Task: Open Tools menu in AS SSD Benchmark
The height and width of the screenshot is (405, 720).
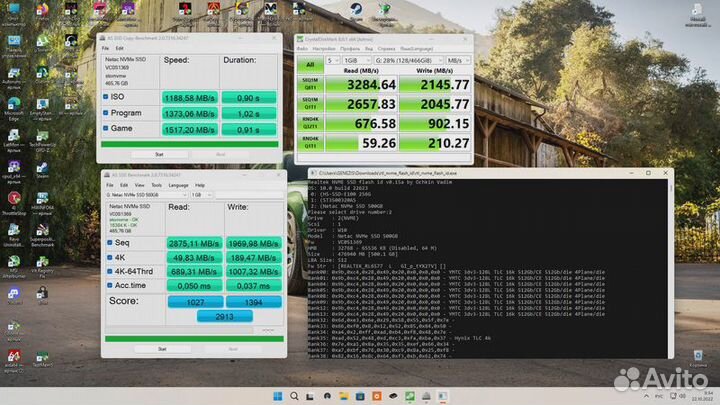Action: 157,185
